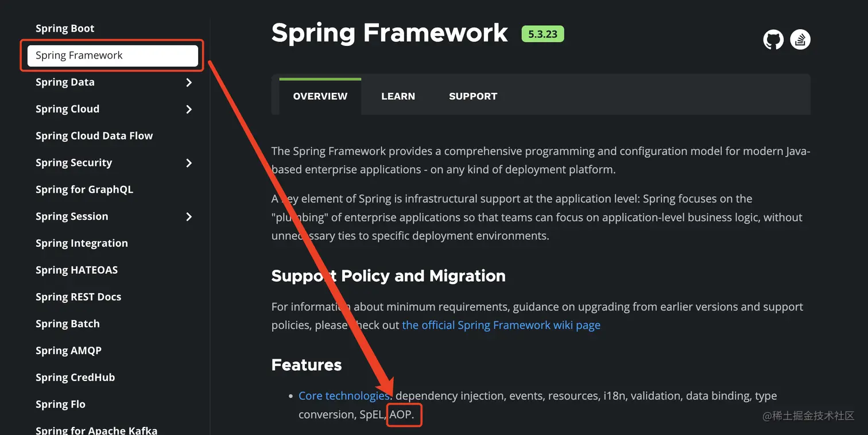This screenshot has height=435, width=868.
Task: Open Spring Cloud project page
Action: 67,109
